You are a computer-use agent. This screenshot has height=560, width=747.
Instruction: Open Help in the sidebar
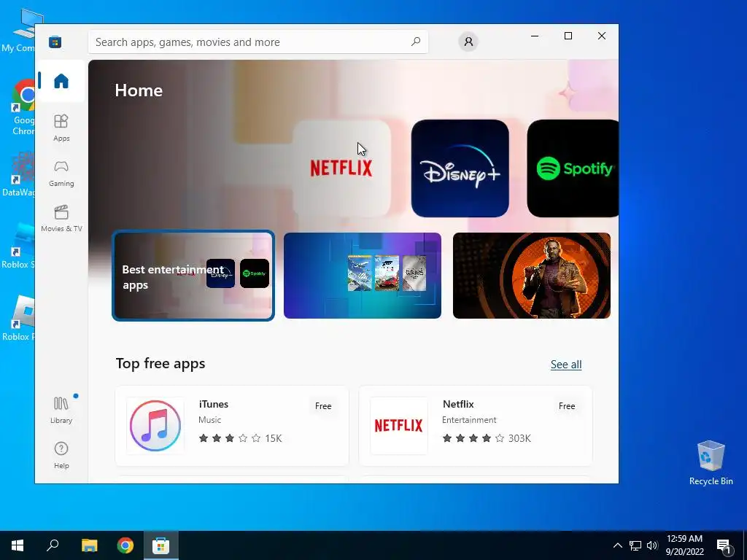point(61,455)
